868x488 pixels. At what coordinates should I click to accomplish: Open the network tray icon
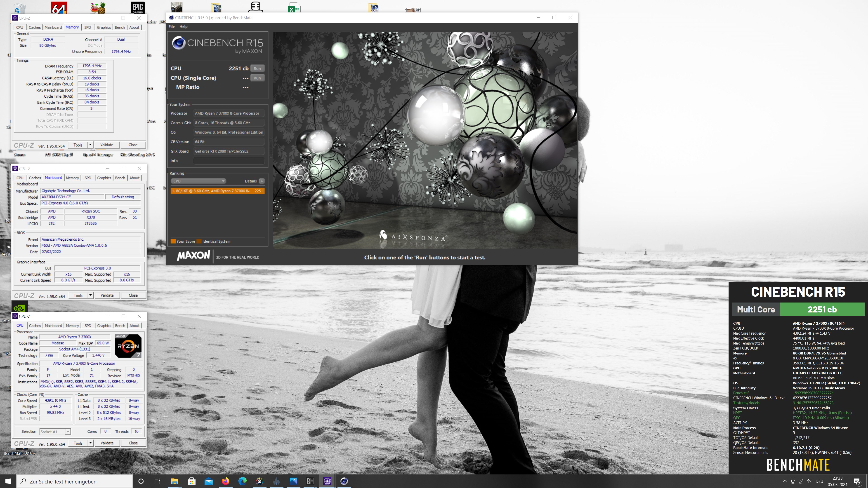coord(801,481)
